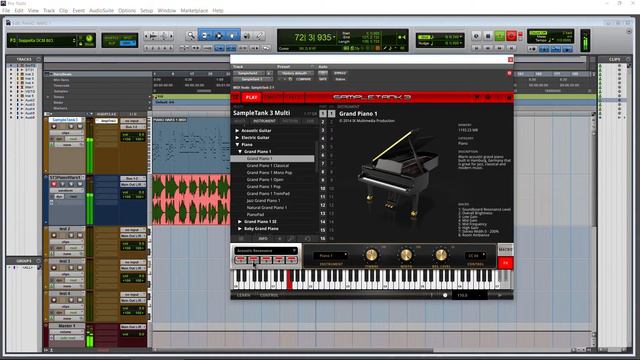Screen dimensions: 640x360
Task: Expand the Electric Guitar category
Action: pos(237,138)
